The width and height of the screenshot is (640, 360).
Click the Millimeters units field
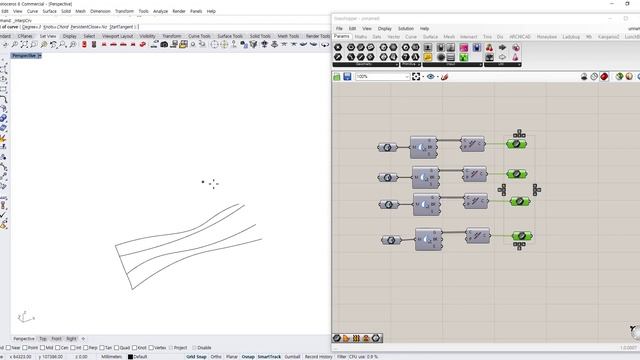click(111, 357)
